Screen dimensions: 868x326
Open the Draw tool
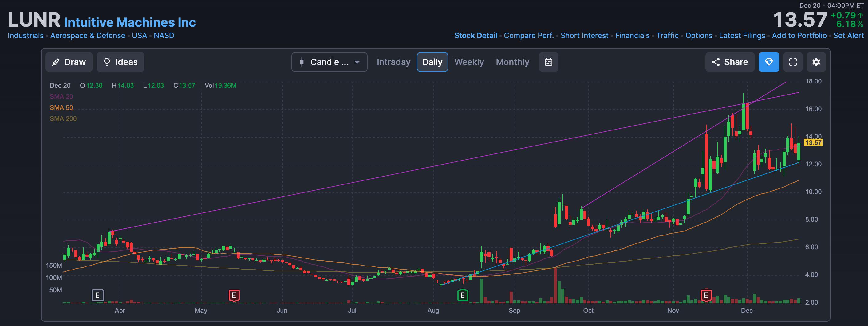(69, 62)
